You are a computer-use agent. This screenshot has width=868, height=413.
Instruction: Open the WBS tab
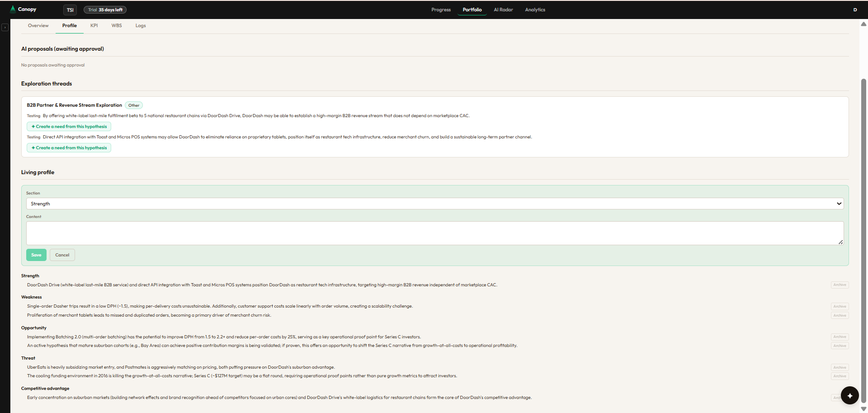(x=117, y=26)
